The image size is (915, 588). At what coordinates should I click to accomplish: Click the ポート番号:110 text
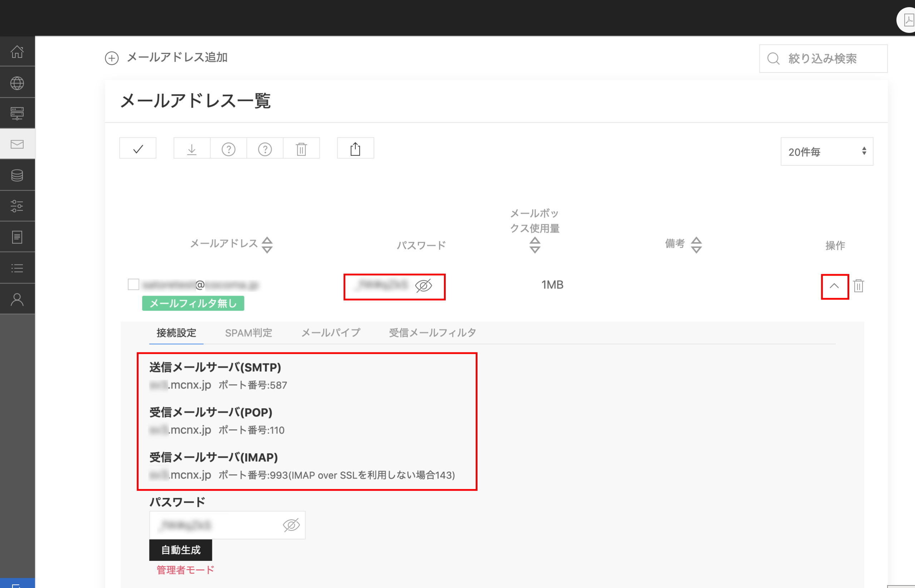pos(252,430)
